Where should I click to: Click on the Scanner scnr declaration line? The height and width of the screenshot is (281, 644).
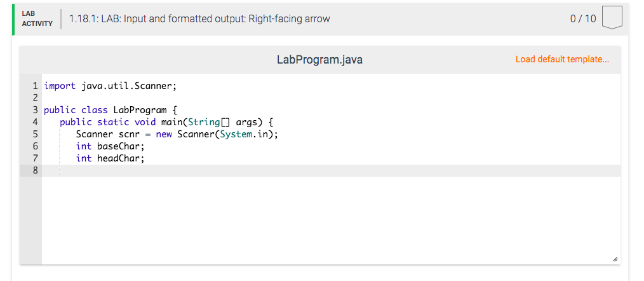(x=177, y=134)
